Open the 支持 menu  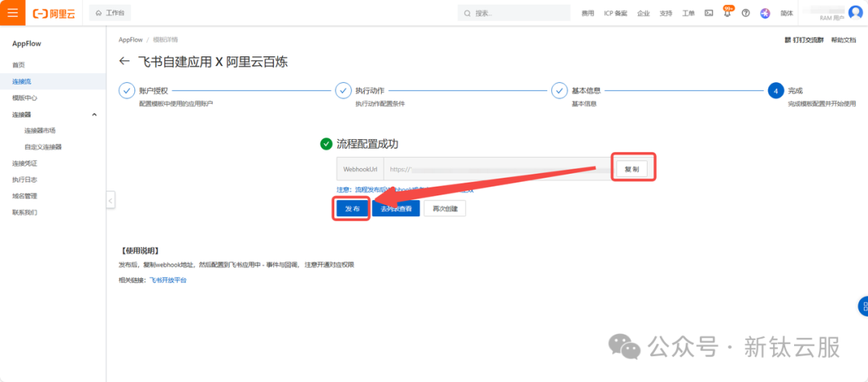[x=666, y=14]
